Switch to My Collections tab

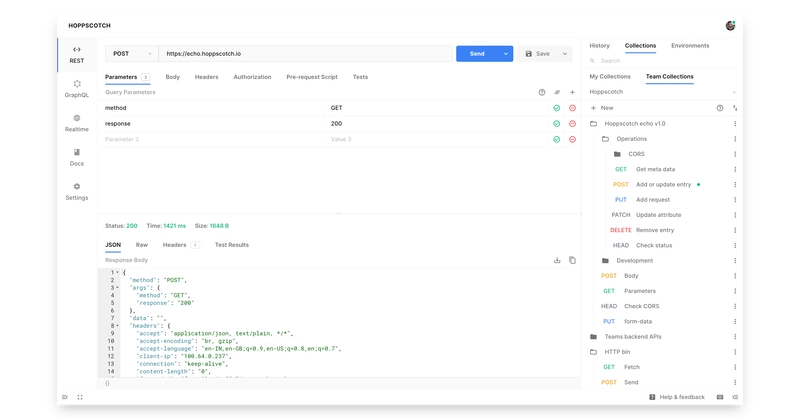coord(610,77)
